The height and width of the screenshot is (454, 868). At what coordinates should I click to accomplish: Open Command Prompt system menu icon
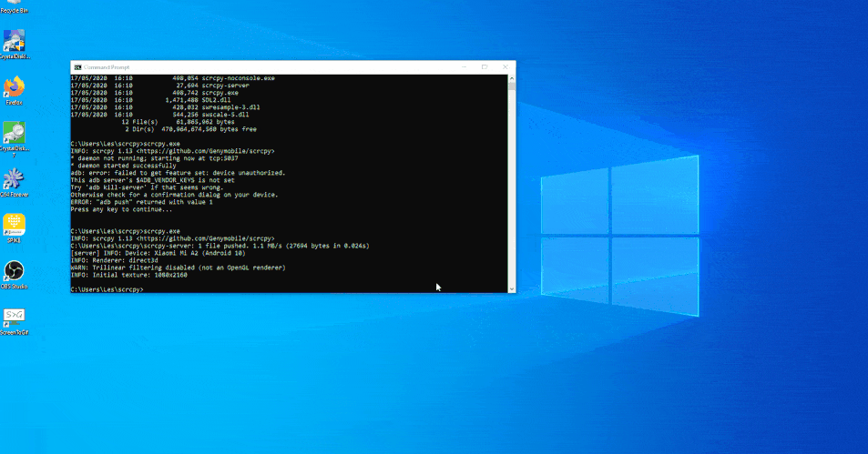[77, 67]
